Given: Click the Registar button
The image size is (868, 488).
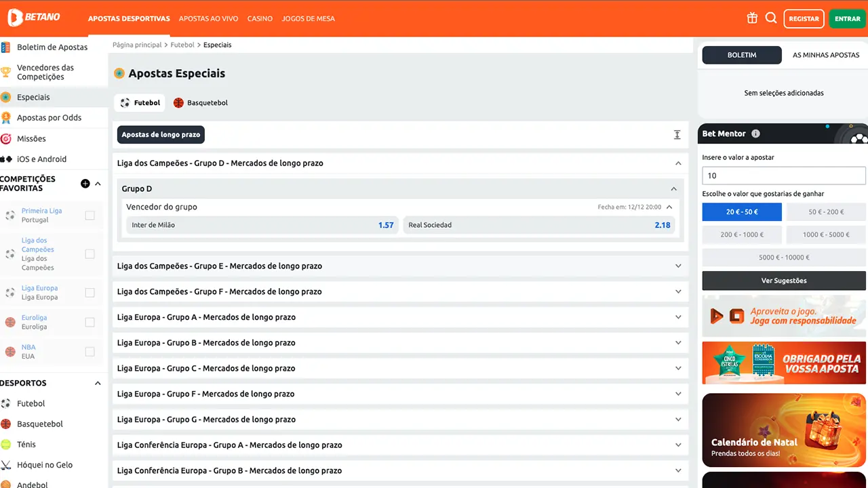Looking at the screenshot, I should (x=804, y=19).
